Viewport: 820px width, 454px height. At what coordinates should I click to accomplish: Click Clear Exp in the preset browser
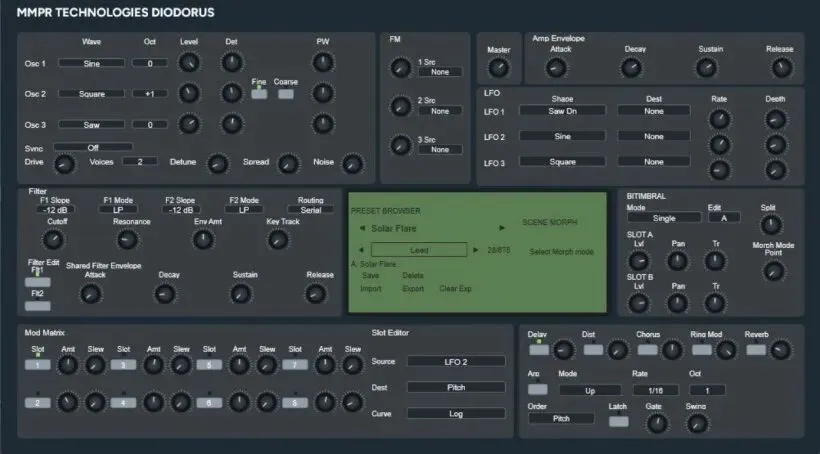tap(455, 288)
